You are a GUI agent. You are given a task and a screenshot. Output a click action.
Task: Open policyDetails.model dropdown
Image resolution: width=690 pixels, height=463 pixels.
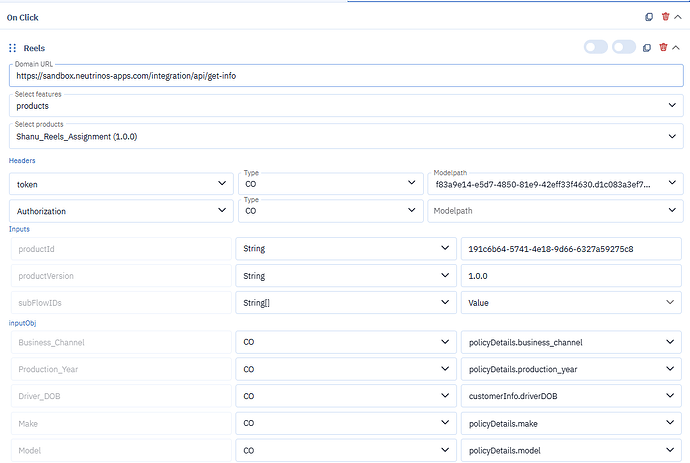pos(571,450)
